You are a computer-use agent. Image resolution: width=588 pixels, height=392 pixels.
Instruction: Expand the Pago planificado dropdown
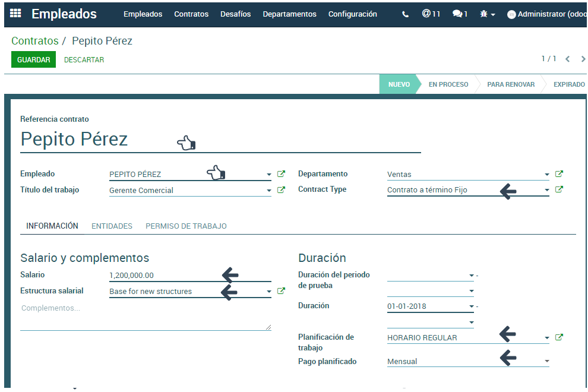click(546, 361)
